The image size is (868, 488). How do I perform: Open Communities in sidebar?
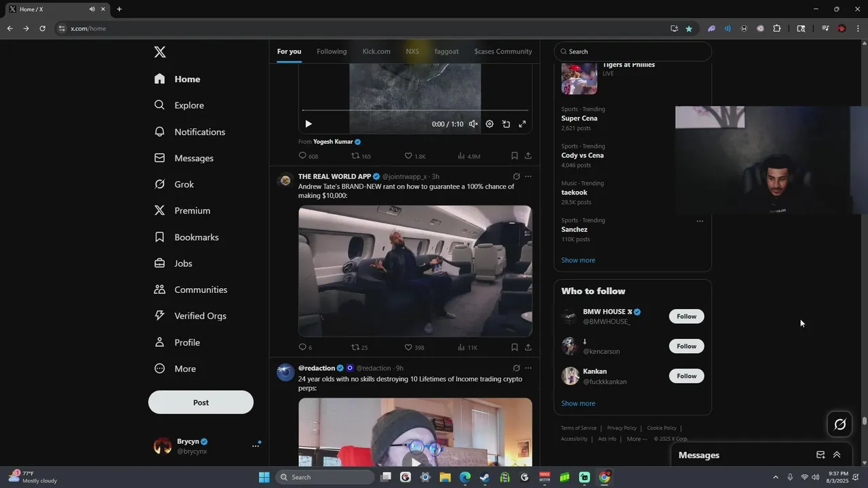coord(191,289)
